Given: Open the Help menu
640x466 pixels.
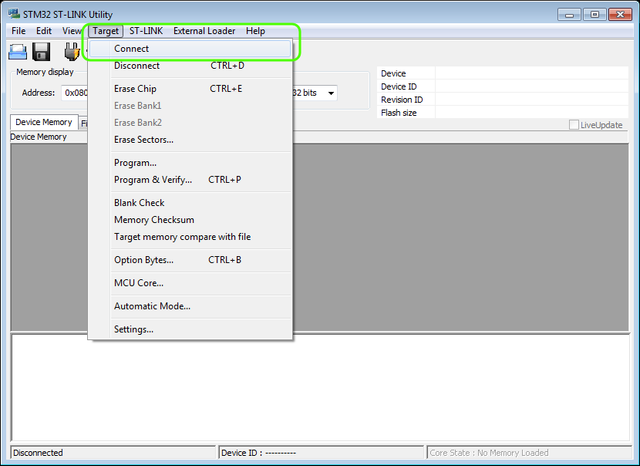Looking at the screenshot, I should point(256,31).
